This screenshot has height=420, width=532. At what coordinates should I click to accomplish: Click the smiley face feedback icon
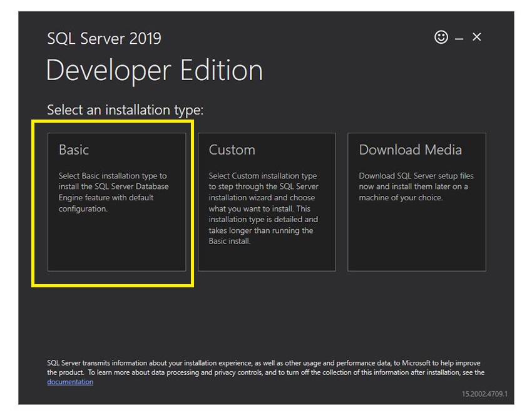(x=441, y=37)
